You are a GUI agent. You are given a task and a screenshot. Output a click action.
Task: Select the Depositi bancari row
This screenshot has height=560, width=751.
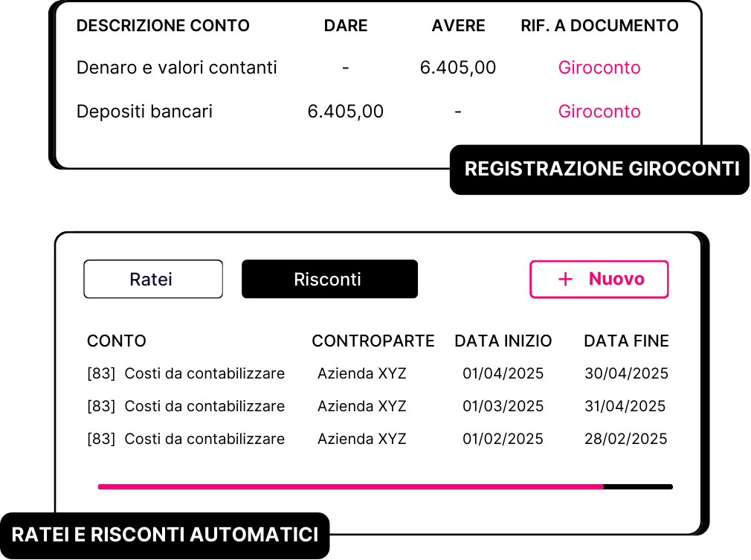378,112
